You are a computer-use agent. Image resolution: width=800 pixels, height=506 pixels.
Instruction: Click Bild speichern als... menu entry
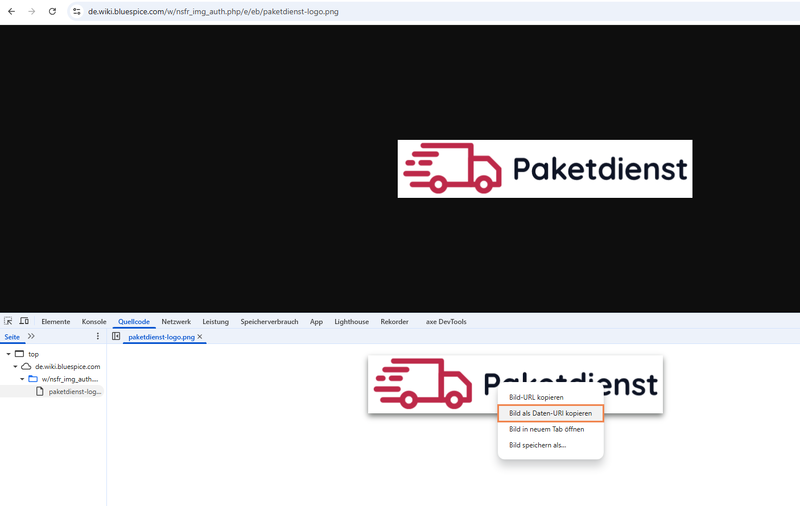click(x=537, y=445)
